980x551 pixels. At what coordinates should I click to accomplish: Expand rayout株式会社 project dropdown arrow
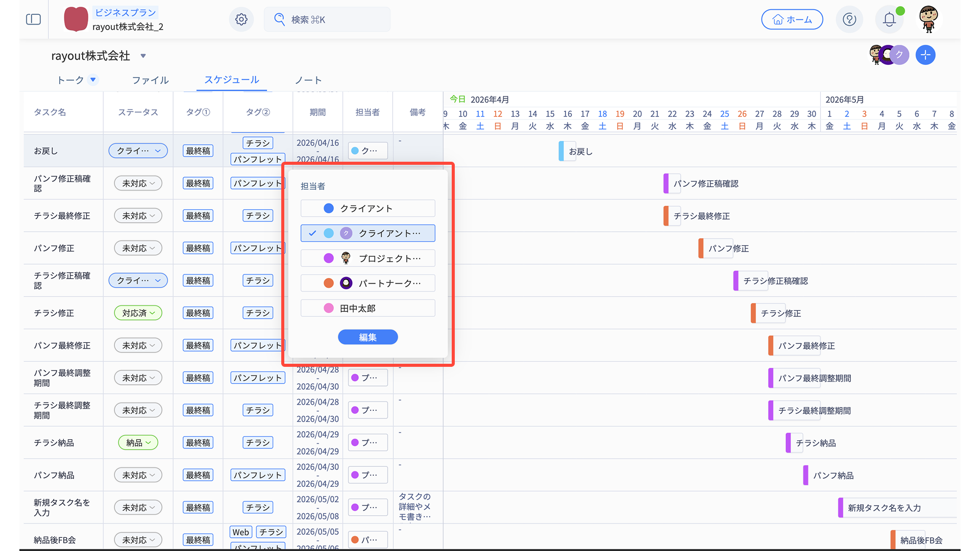143,56
